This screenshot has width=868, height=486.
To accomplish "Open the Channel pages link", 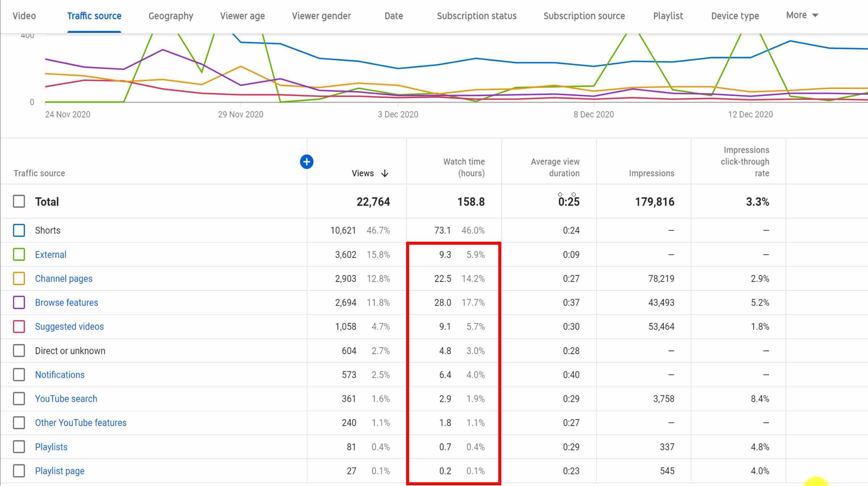I will click(64, 279).
